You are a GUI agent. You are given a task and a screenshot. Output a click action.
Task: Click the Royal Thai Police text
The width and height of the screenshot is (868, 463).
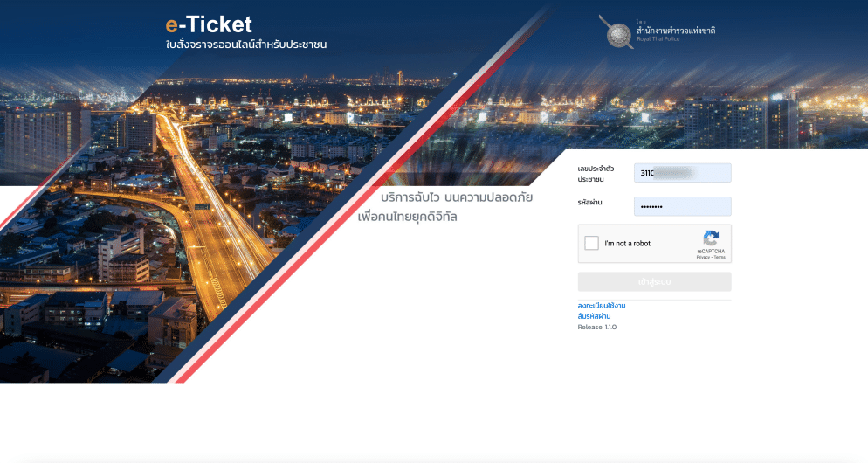658,39
